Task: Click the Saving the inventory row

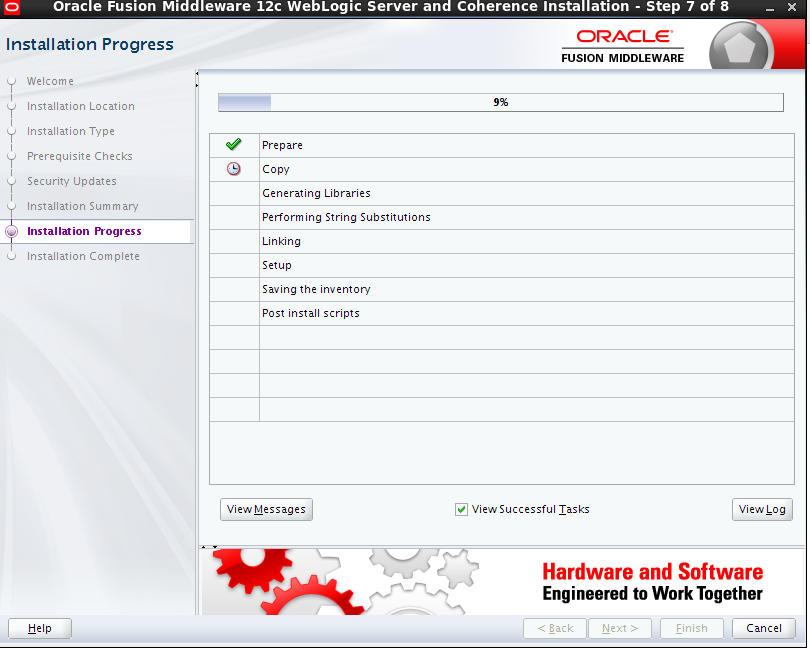Action: pos(502,289)
